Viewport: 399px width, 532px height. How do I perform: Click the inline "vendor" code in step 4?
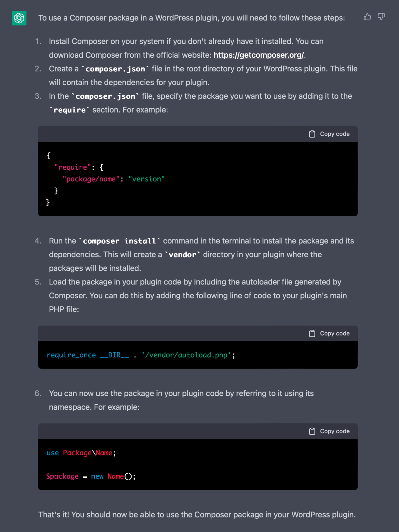183,255
